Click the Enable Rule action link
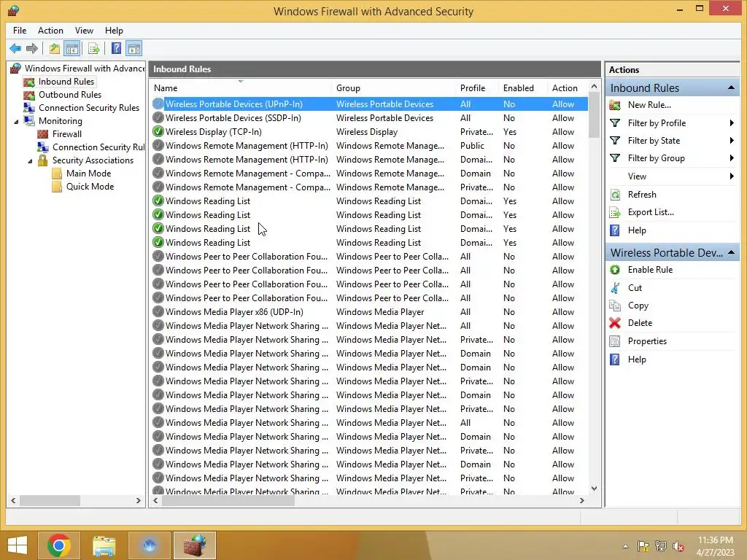747x560 pixels. pos(650,270)
